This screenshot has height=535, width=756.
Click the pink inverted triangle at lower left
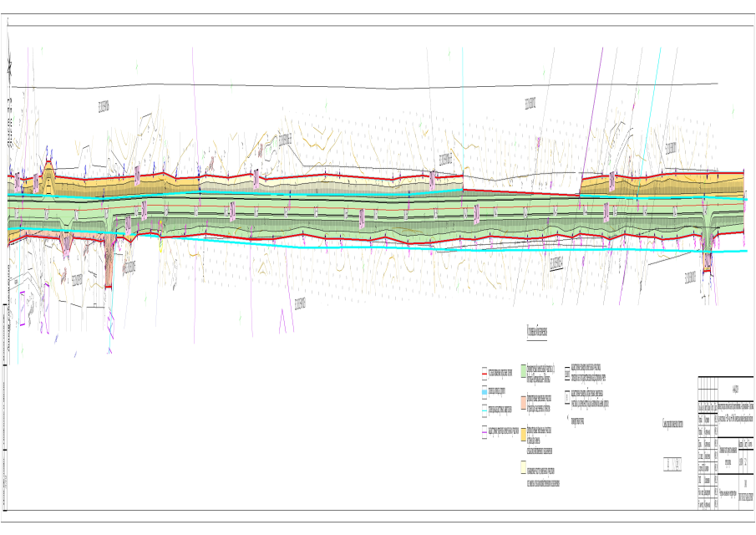(66, 243)
